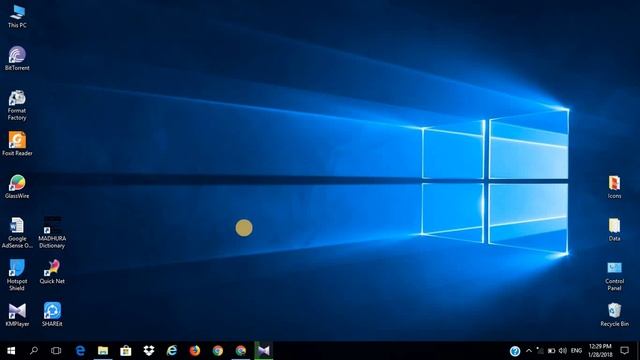
Task: Open the volume speaker tray icon
Action: tap(563, 351)
